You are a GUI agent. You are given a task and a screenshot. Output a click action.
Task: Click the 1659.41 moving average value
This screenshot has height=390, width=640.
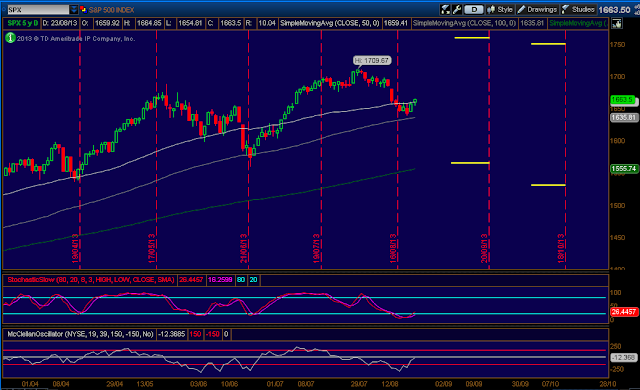pos(396,23)
